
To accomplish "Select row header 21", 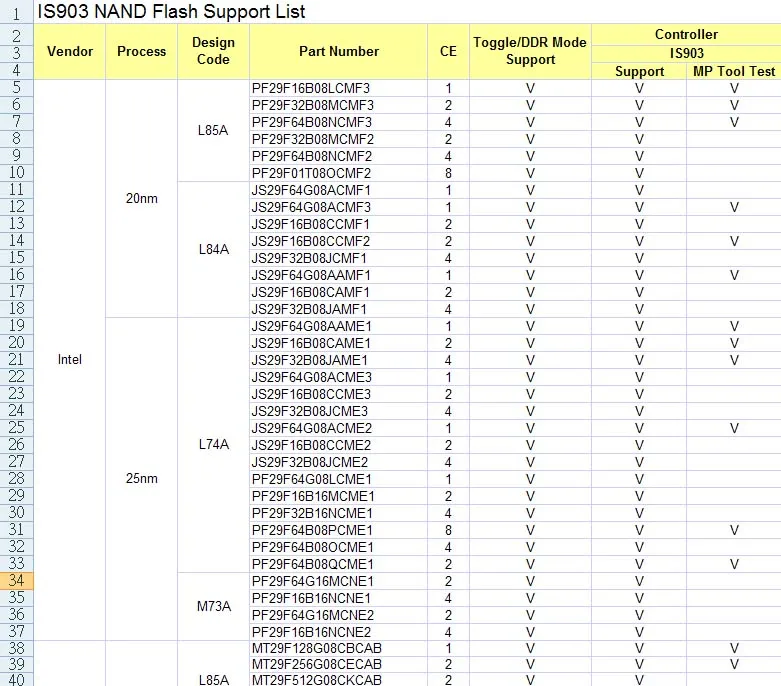I will 16,360.
